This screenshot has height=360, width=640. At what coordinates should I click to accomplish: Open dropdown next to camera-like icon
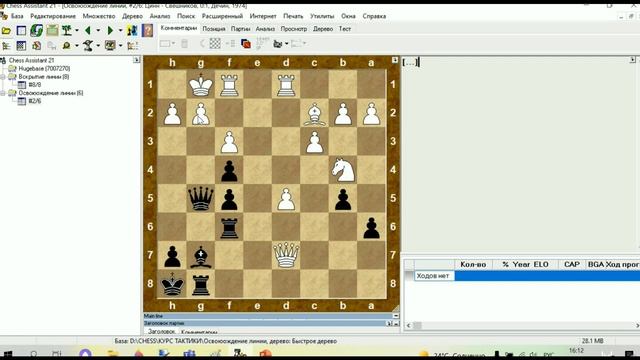tap(287, 43)
